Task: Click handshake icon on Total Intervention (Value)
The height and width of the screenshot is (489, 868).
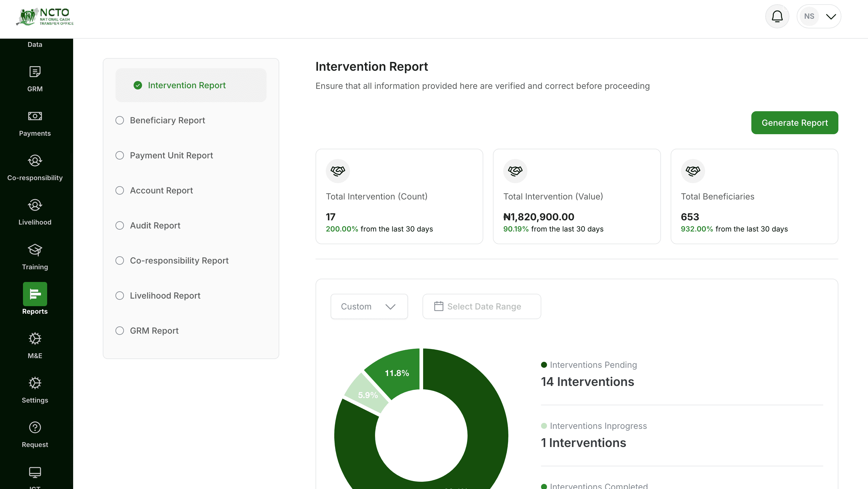Action: click(x=515, y=171)
